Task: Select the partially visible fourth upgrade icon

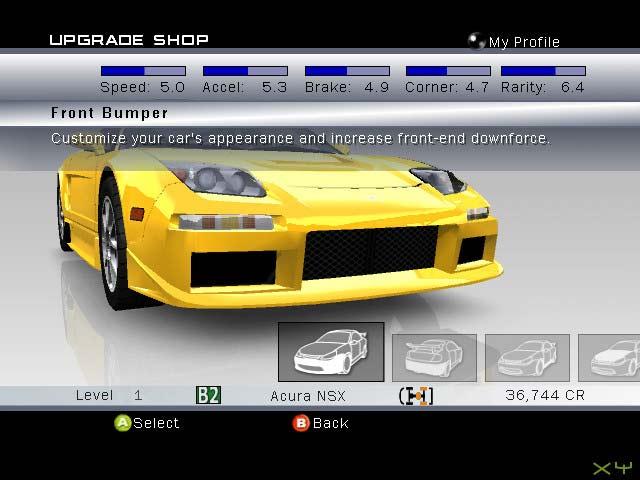Action: pyautogui.click(x=612, y=357)
